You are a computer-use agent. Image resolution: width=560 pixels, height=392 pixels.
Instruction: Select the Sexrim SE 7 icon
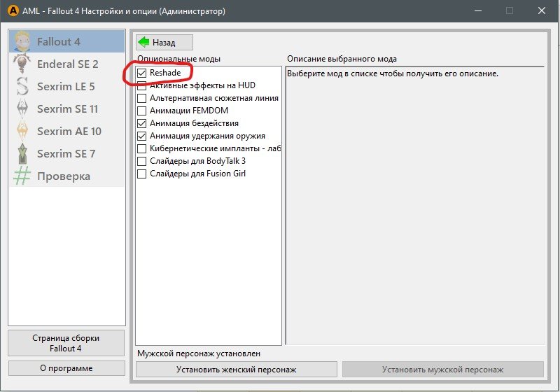click(x=23, y=153)
